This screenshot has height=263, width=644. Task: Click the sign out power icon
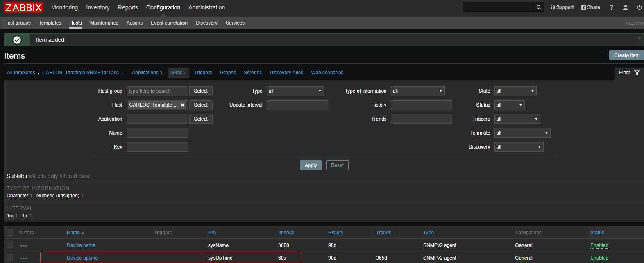tap(639, 7)
